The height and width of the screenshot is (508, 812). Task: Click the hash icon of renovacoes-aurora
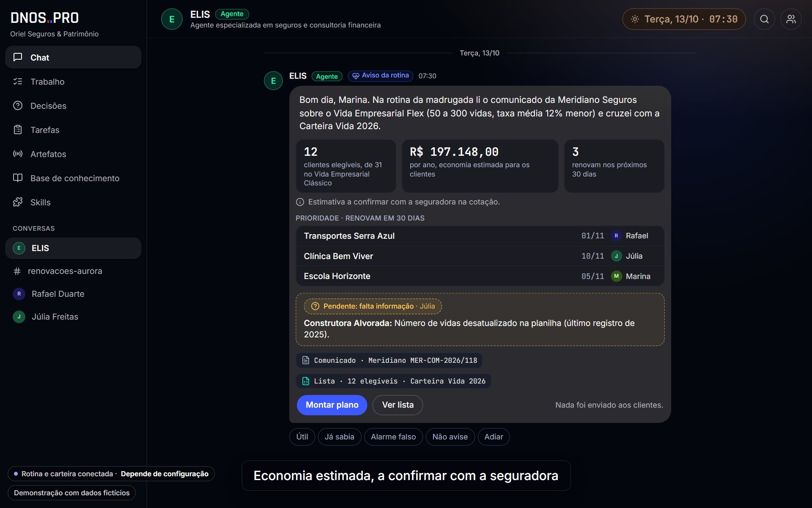[x=17, y=271]
